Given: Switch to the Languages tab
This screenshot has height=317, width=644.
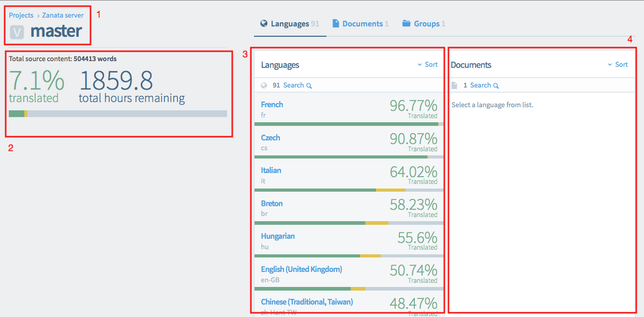Looking at the screenshot, I should [x=290, y=24].
